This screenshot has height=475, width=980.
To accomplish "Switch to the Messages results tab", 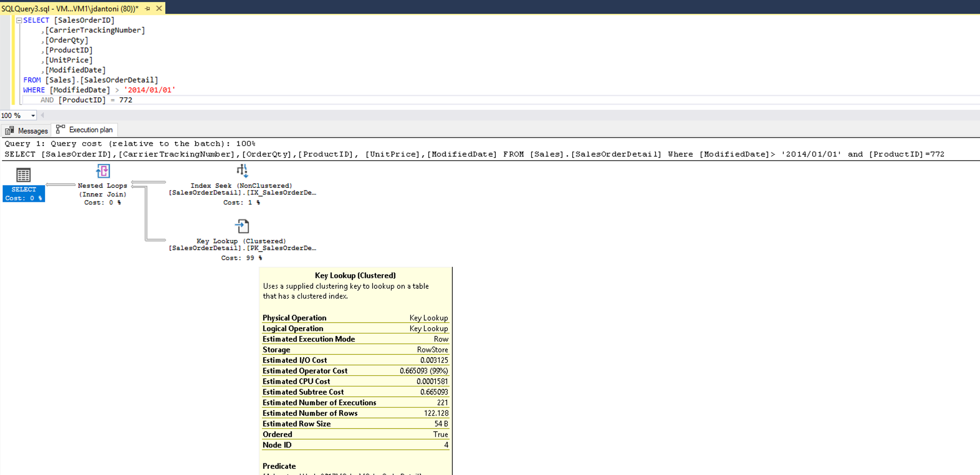I will (x=33, y=131).
